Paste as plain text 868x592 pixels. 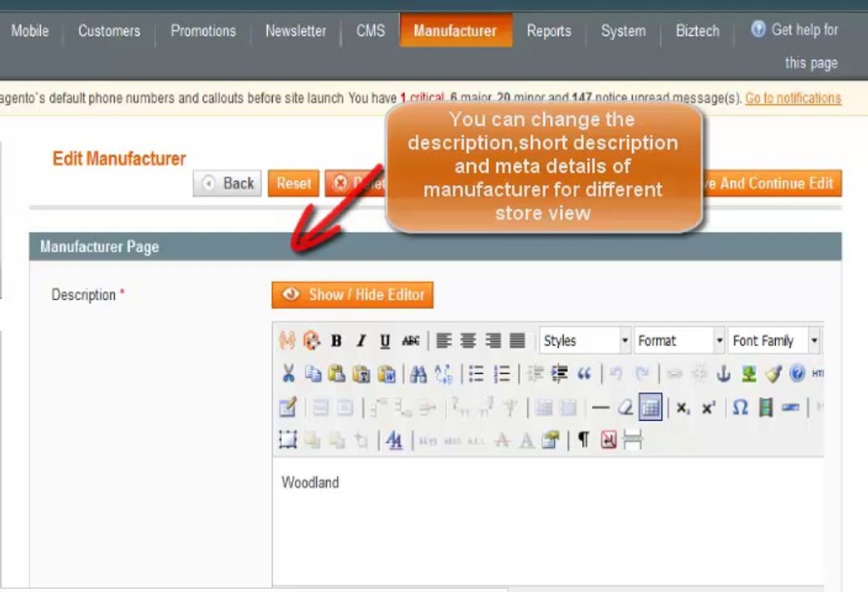coord(362,374)
